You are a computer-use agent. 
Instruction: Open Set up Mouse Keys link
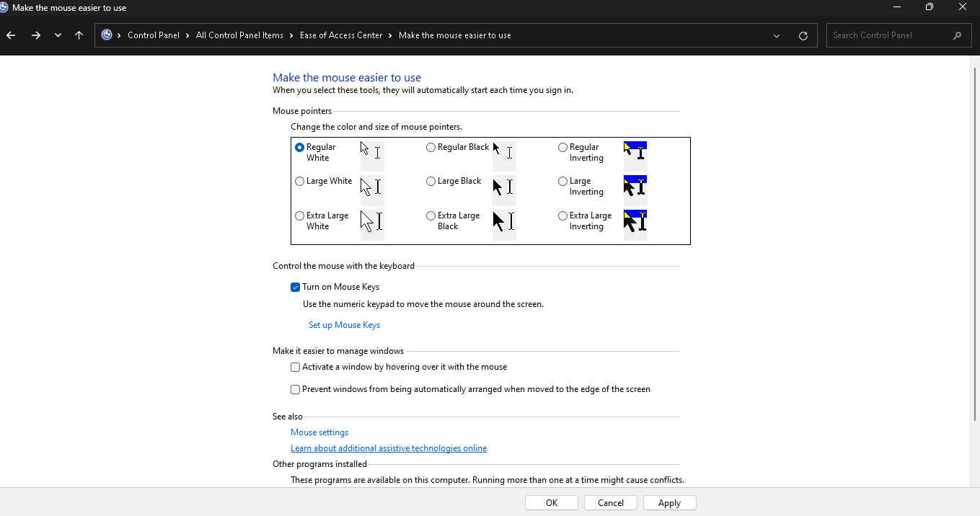pyautogui.click(x=344, y=325)
